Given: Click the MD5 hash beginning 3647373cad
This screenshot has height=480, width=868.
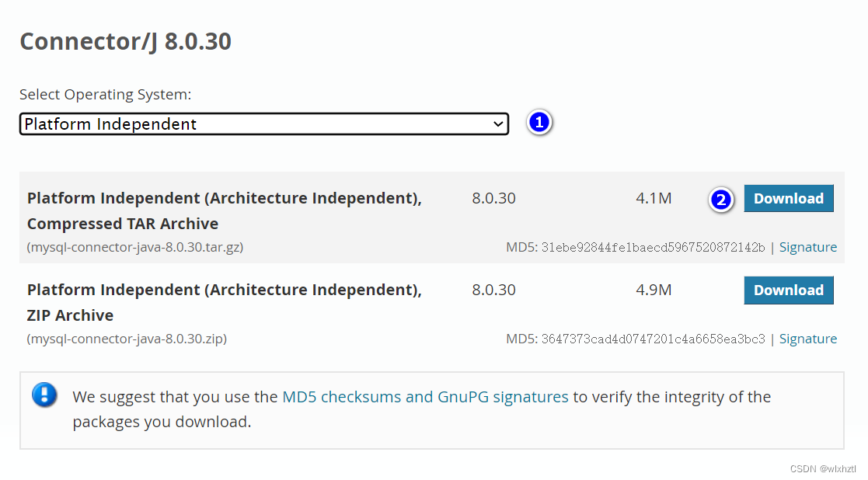Looking at the screenshot, I should click(654, 339).
